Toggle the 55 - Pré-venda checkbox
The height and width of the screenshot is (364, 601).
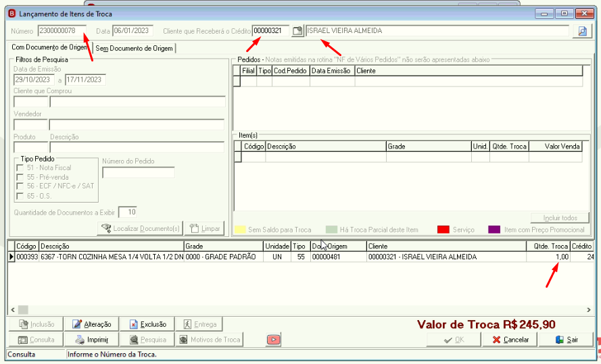coord(20,177)
